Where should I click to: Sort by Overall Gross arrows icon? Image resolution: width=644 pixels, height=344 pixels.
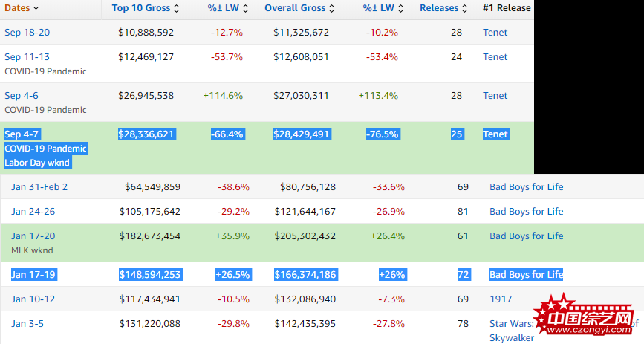coord(331,8)
